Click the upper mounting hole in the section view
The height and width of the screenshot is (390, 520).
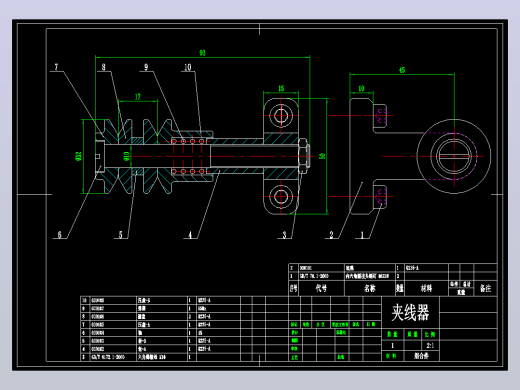[281, 116]
